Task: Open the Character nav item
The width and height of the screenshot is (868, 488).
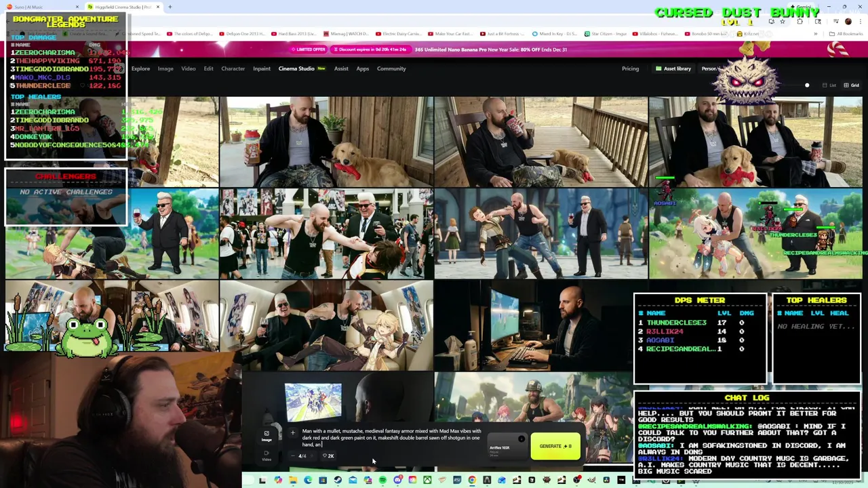Action: click(x=233, y=68)
